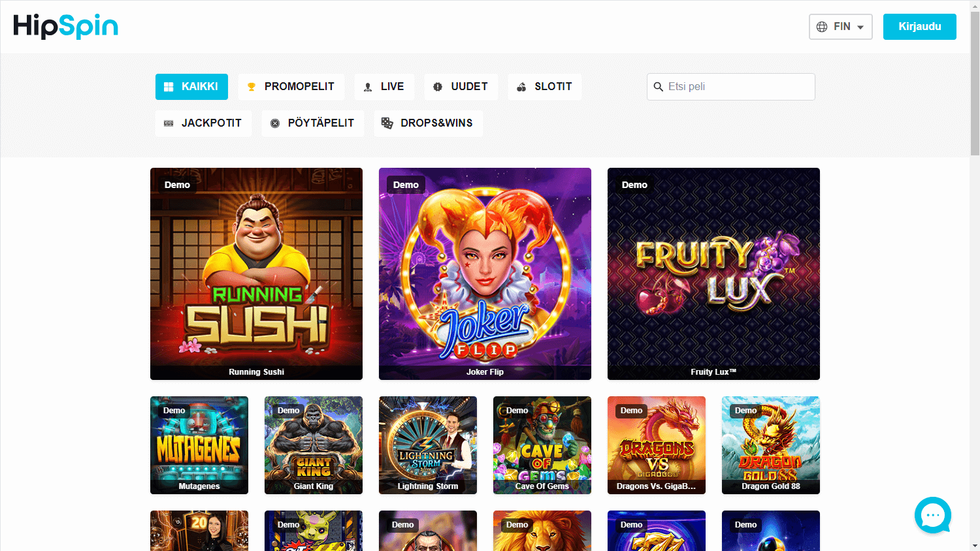This screenshot has width=980, height=551.
Task: Focus the Etsi peli search field
Action: (x=731, y=87)
